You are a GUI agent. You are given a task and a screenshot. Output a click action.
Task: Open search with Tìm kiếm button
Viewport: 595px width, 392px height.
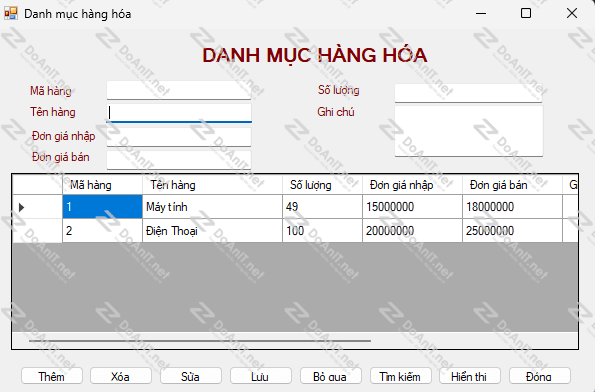[x=401, y=376]
